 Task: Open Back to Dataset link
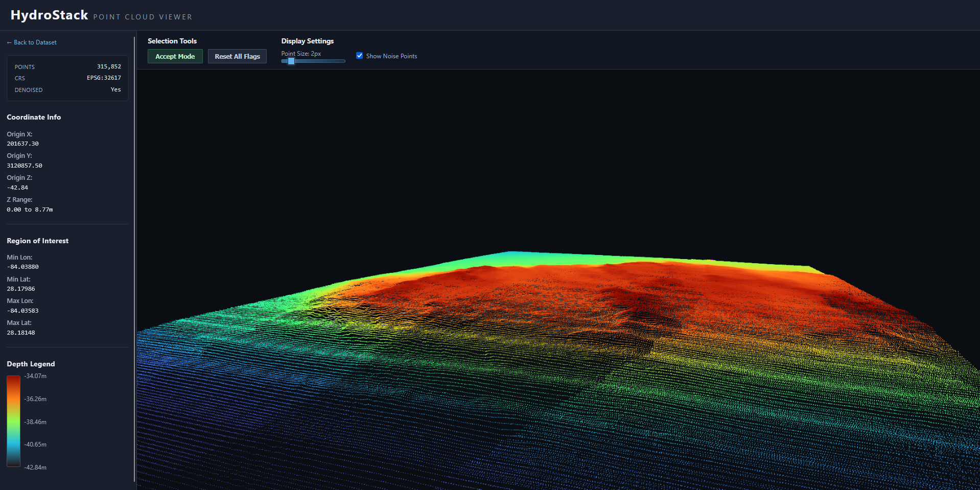click(x=31, y=42)
